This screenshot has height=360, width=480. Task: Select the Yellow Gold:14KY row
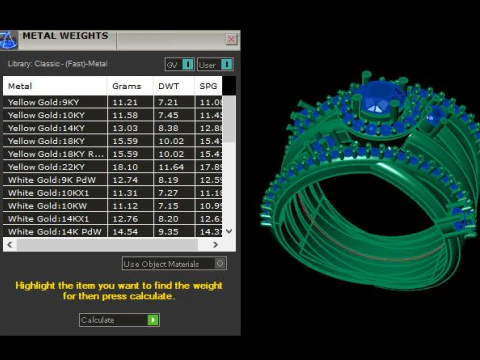[x=113, y=128]
